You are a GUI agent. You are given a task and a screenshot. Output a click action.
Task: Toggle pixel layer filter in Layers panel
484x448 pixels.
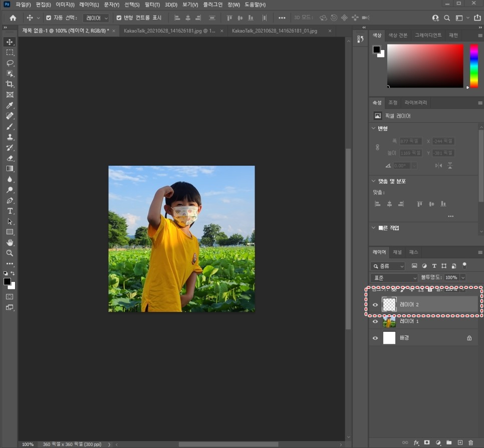click(x=414, y=266)
